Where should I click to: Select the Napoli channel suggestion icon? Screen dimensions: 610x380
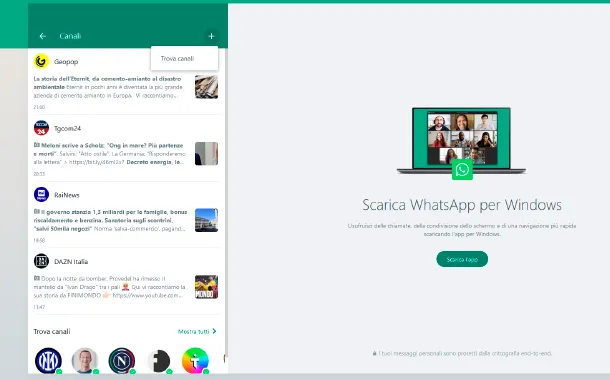(x=122, y=361)
